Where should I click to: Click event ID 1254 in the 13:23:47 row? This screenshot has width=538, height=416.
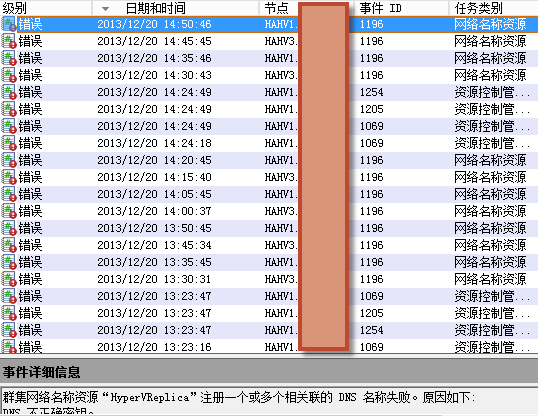click(372, 330)
